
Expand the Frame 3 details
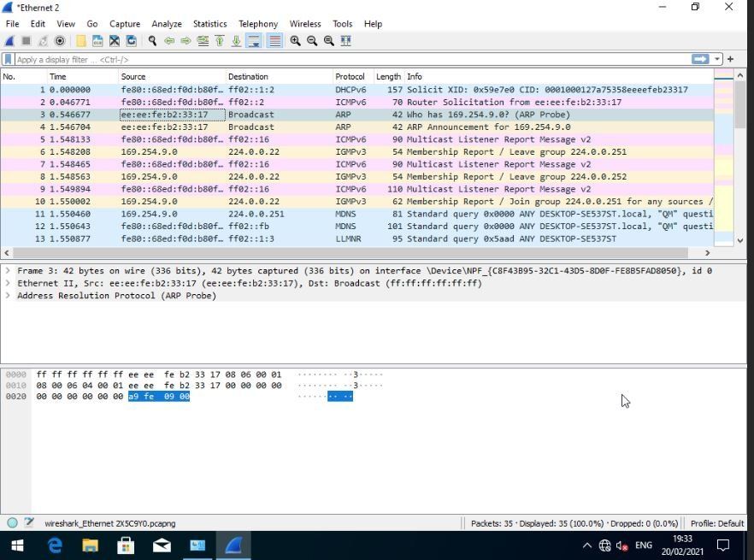click(7, 271)
